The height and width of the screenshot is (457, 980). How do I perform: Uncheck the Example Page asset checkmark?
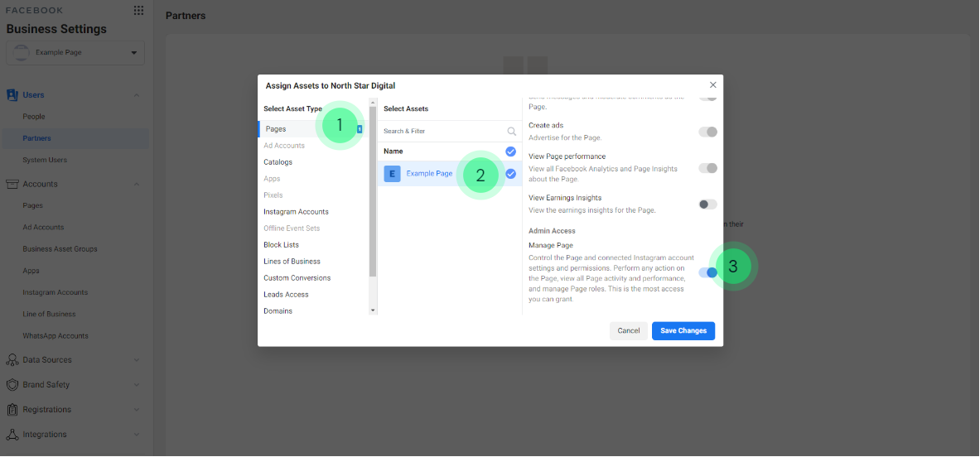click(510, 174)
